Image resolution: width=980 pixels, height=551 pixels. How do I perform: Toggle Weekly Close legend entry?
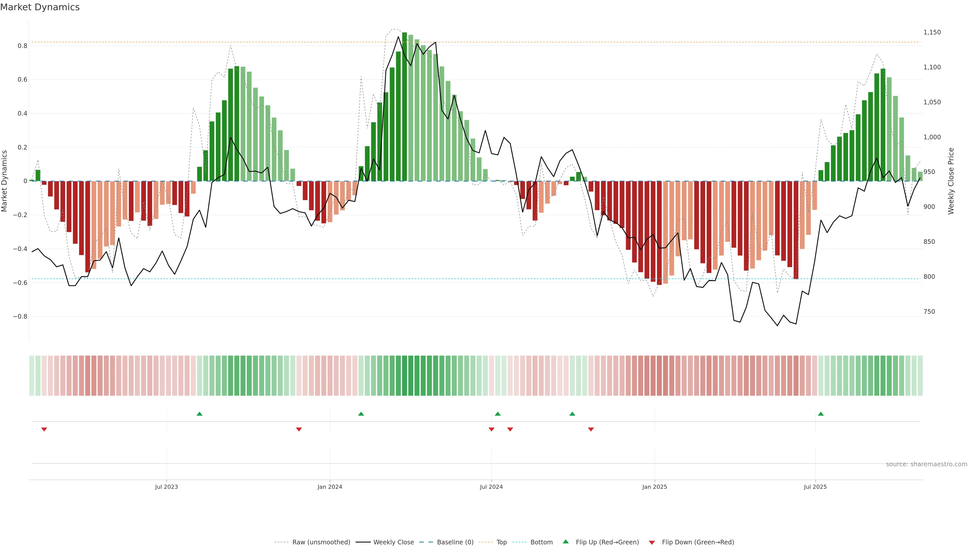(393, 542)
